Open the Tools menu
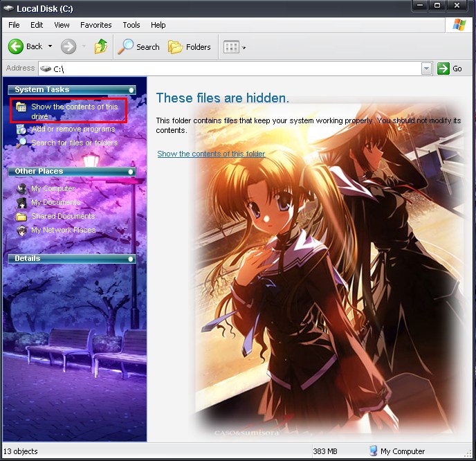 [x=131, y=25]
